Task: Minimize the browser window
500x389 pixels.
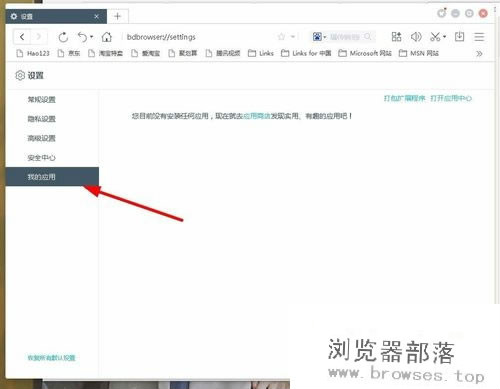Action: [455, 13]
